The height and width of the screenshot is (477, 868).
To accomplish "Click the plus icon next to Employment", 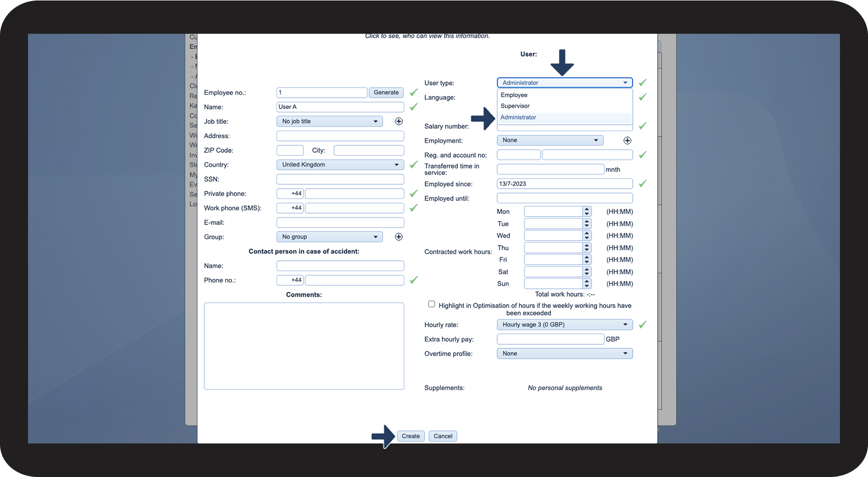I will click(627, 140).
